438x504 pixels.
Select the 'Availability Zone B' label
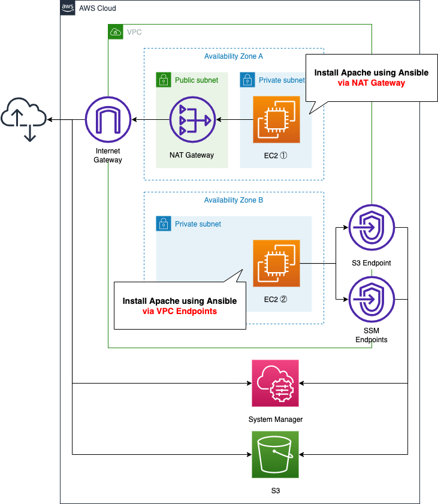point(234,200)
